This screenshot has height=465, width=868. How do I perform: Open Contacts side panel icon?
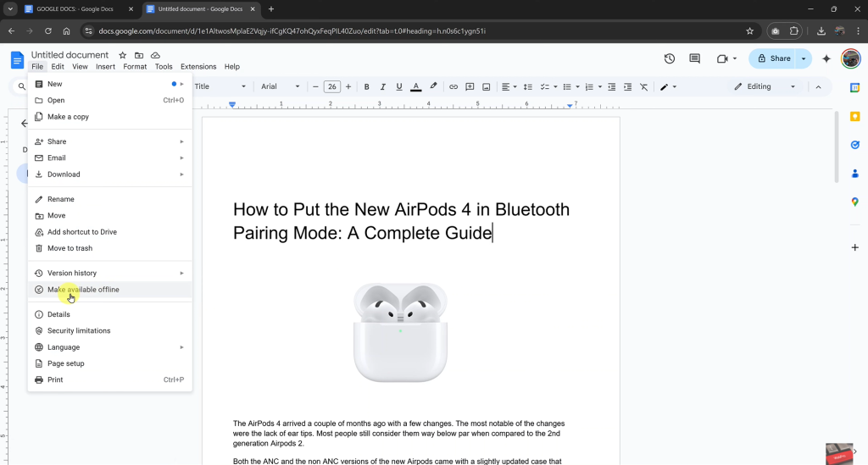coord(854,174)
